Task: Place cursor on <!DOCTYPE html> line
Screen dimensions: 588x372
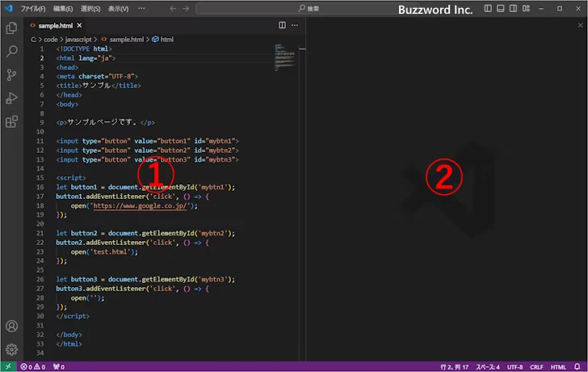Action: click(84, 49)
